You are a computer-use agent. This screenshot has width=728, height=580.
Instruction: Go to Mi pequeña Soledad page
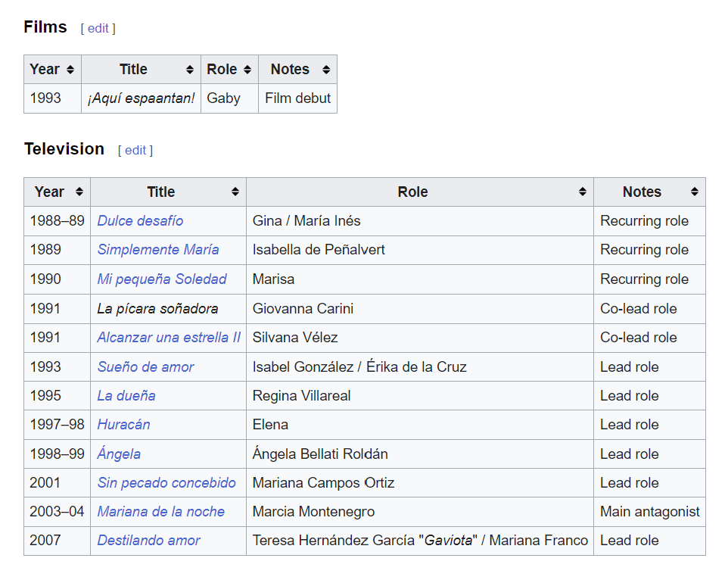pyautogui.click(x=162, y=279)
